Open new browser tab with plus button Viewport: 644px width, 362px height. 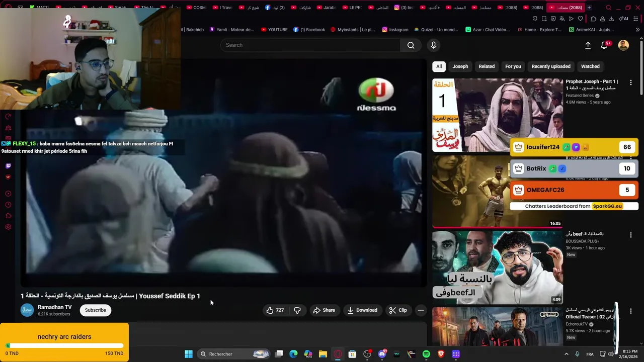pos(589,8)
